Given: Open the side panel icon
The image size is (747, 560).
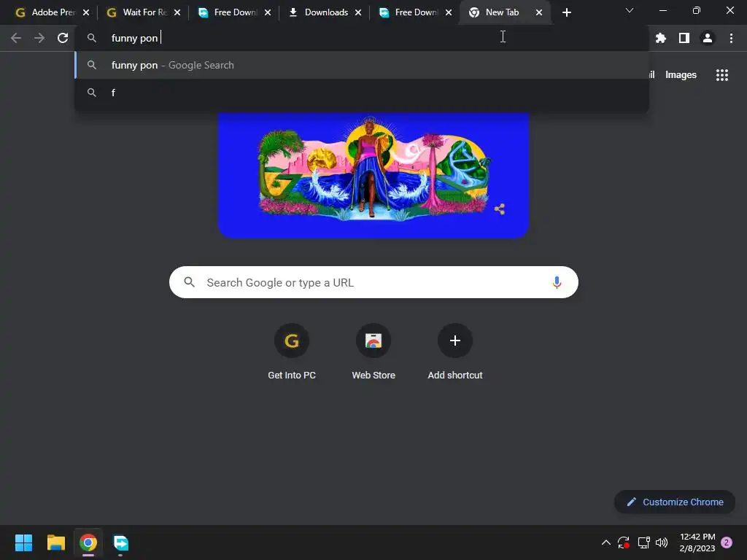Looking at the screenshot, I should point(684,38).
